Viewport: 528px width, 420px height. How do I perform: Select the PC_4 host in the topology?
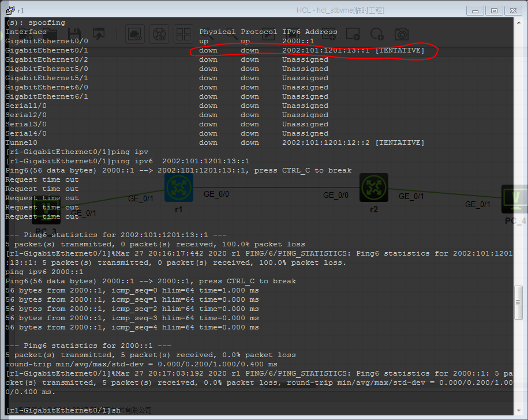pyautogui.click(x=515, y=199)
